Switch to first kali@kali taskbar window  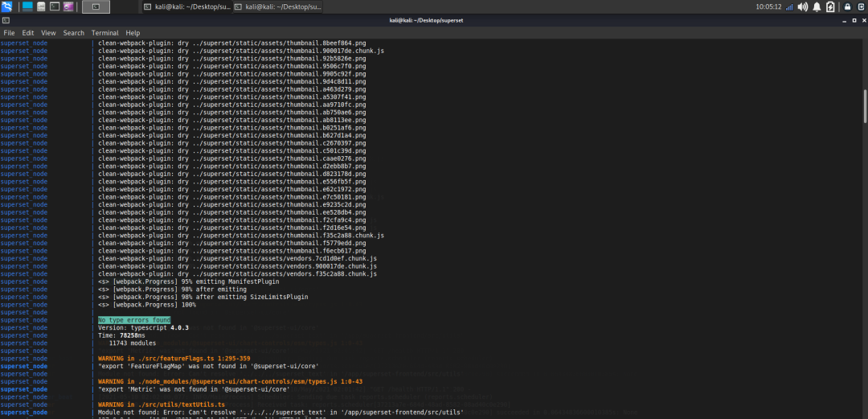[187, 6]
